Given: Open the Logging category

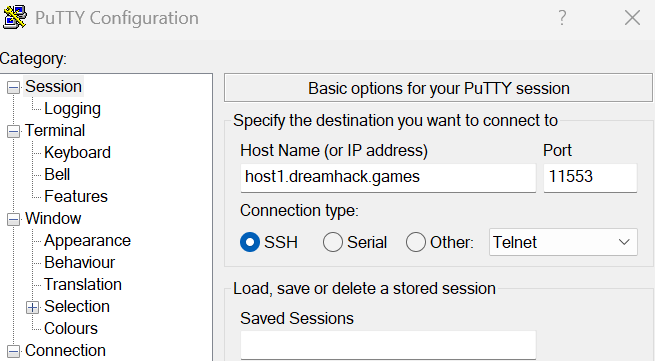Looking at the screenshot, I should point(72,109).
